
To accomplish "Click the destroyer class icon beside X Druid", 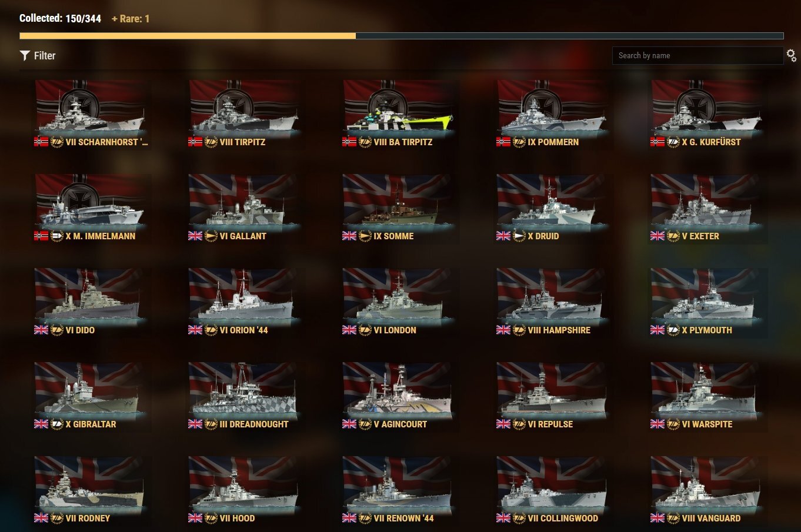I will click(519, 236).
